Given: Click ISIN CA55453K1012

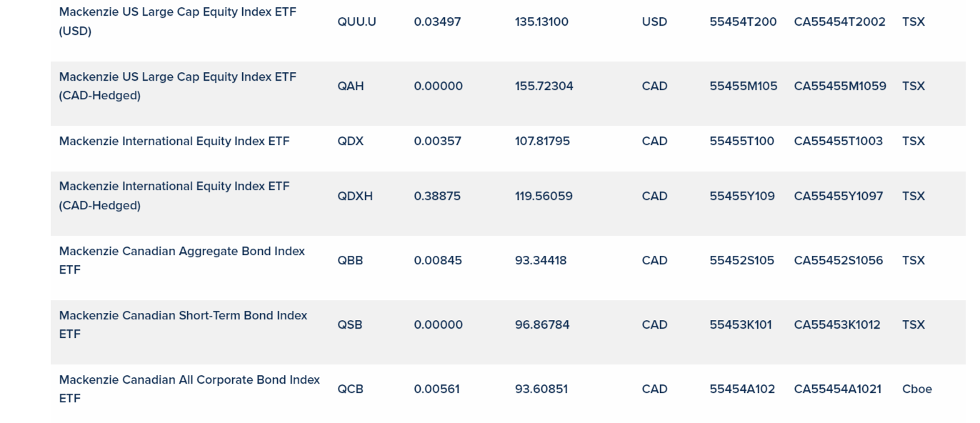Looking at the screenshot, I should pos(837,325).
